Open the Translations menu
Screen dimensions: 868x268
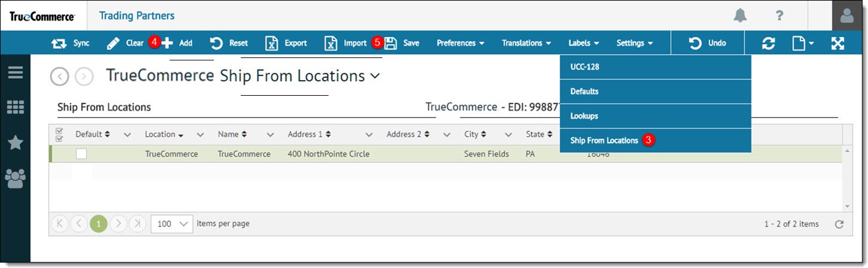(526, 43)
